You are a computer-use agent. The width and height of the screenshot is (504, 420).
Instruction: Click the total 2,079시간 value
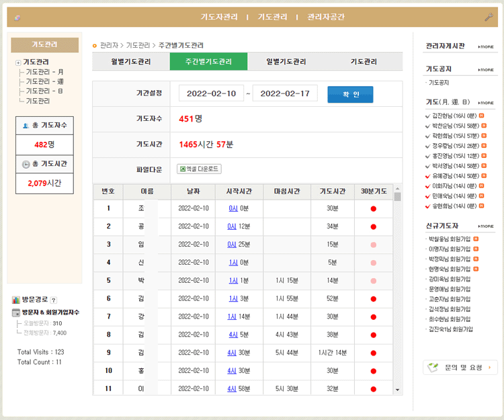(44, 183)
